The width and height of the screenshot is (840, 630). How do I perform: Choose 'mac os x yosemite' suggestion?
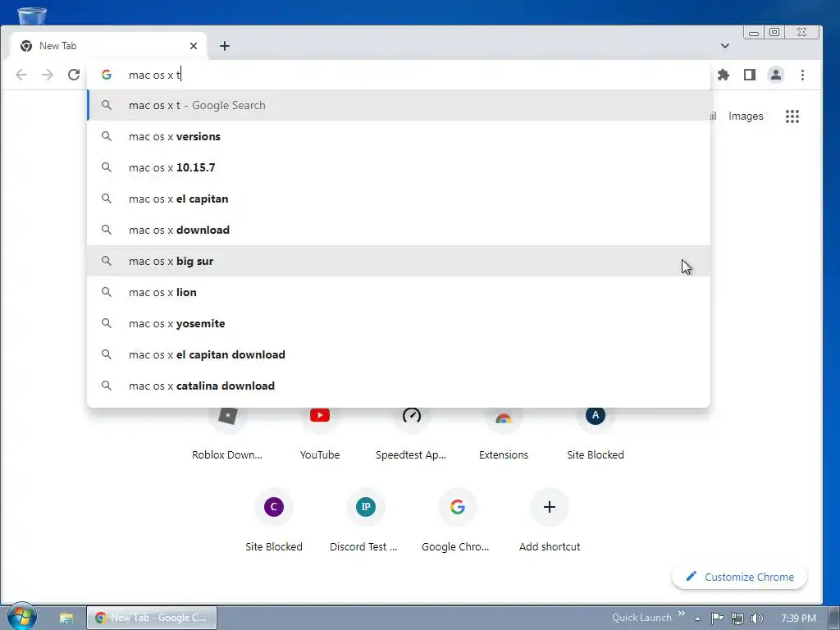[399, 323]
